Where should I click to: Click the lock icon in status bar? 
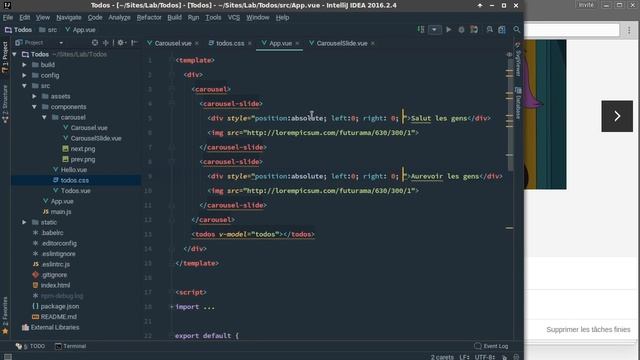tap(504, 357)
